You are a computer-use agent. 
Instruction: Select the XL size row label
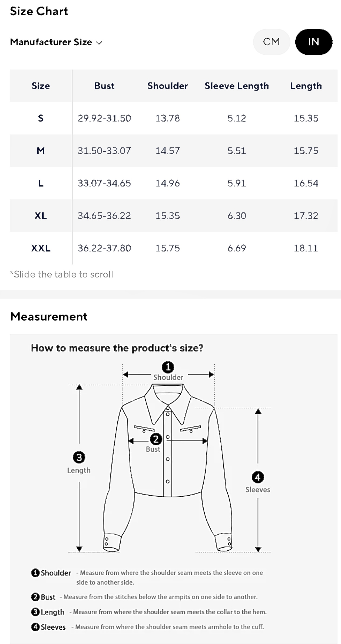(x=41, y=216)
